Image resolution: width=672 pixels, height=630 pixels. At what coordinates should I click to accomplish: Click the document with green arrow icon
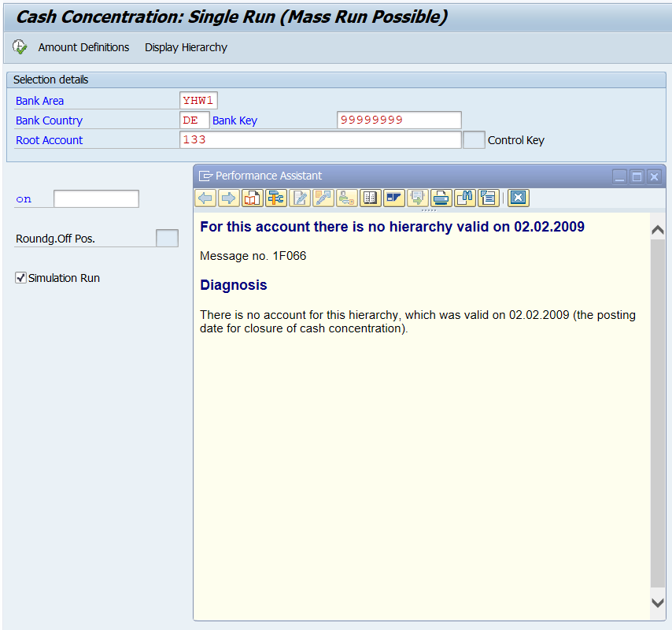pyautogui.click(x=417, y=198)
